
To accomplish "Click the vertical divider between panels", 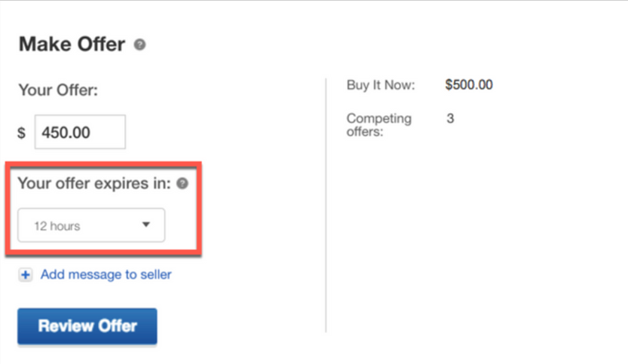I will 326,203.
